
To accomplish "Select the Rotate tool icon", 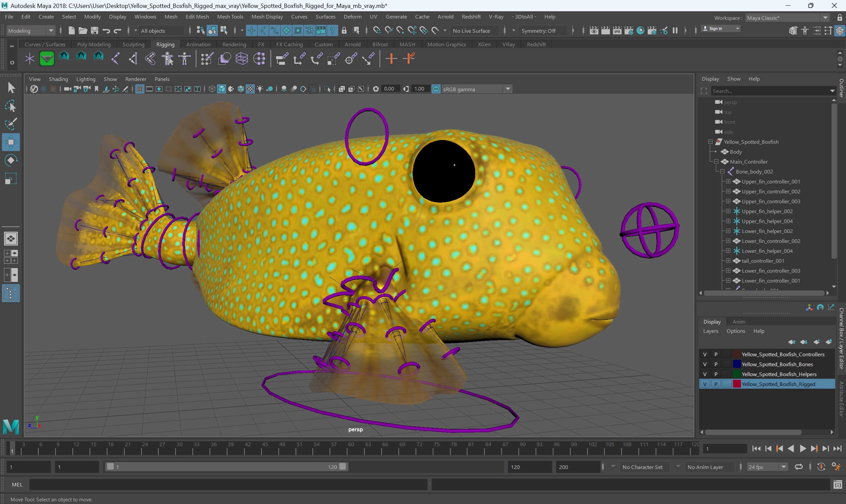I will click(x=11, y=160).
